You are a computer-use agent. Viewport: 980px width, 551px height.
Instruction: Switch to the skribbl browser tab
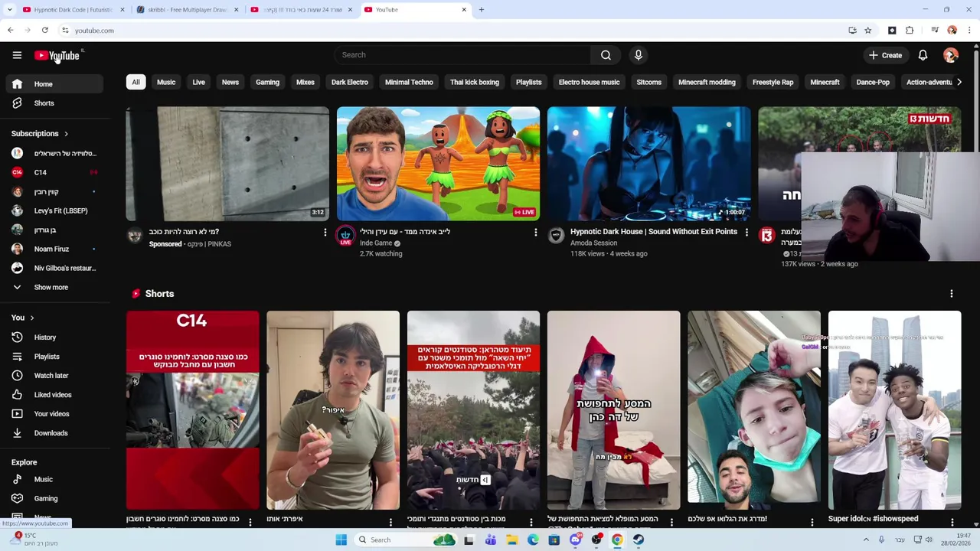[187, 9]
